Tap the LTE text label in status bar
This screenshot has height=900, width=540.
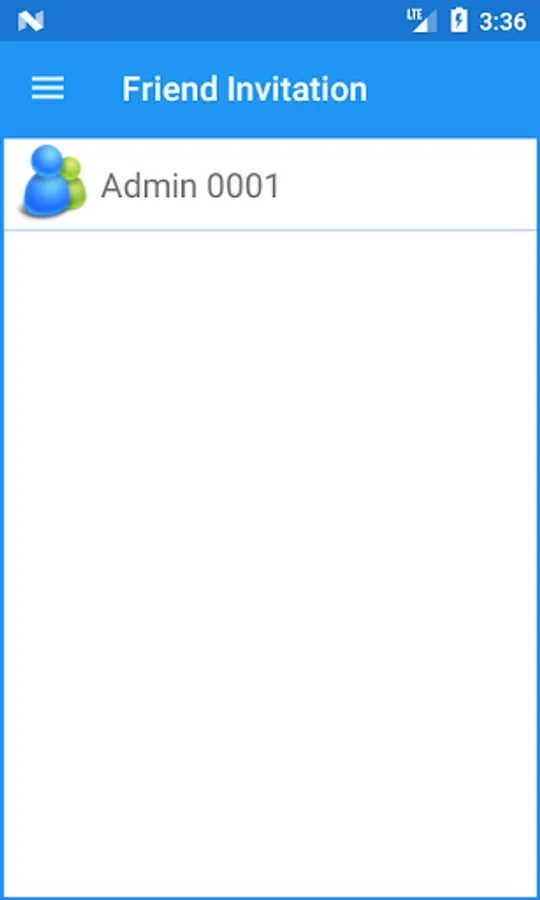tap(414, 14)
